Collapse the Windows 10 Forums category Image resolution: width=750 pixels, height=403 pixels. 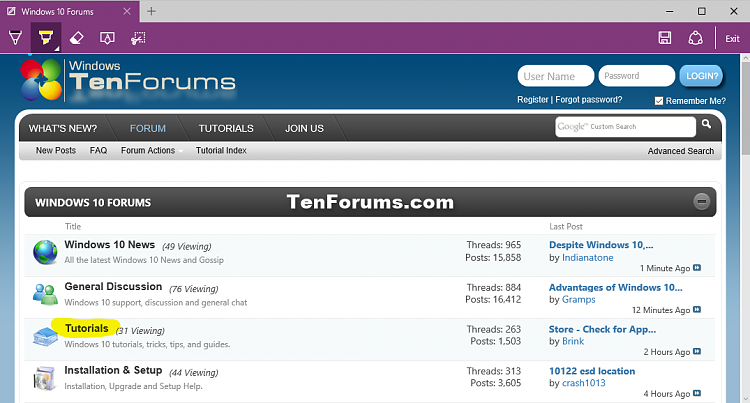702,201
